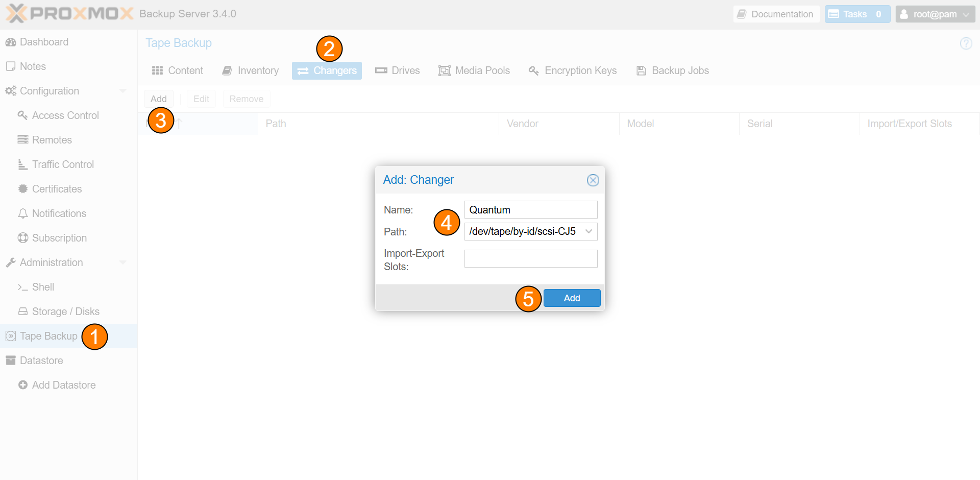Open the Encryption Keys tab
The height and width of the screenshot is (480, 980).
point(573,70)
